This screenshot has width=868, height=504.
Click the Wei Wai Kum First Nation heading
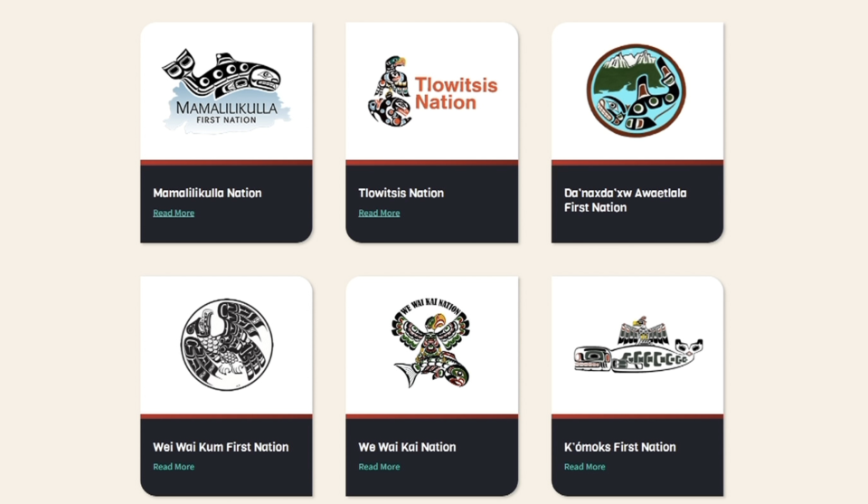tap(221, 446)
